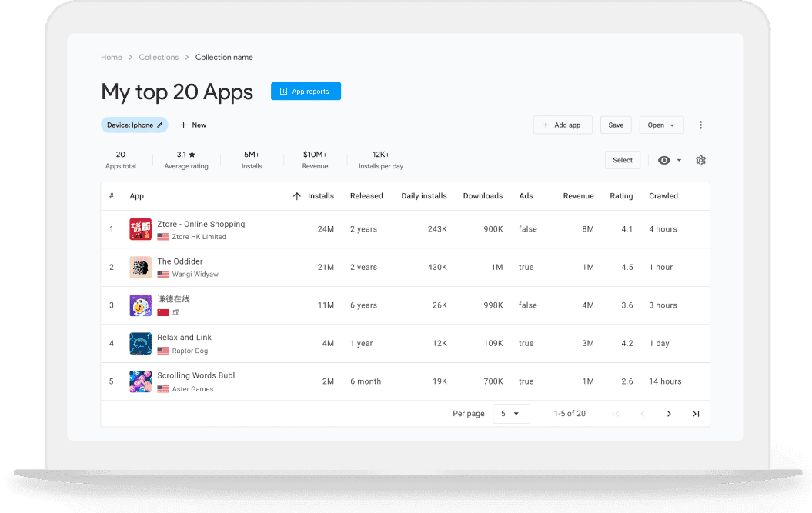Image resolution: width=812 pixels, height=513 pixels.
Task: Expand the eye icon dropdown arrow
Action: click(679, 161)
